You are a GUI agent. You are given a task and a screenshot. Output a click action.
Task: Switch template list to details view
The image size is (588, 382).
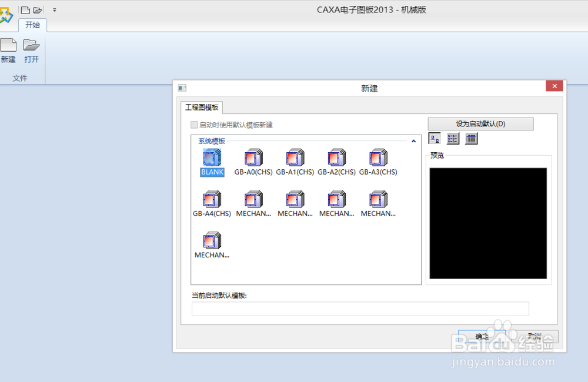[471, 139]
